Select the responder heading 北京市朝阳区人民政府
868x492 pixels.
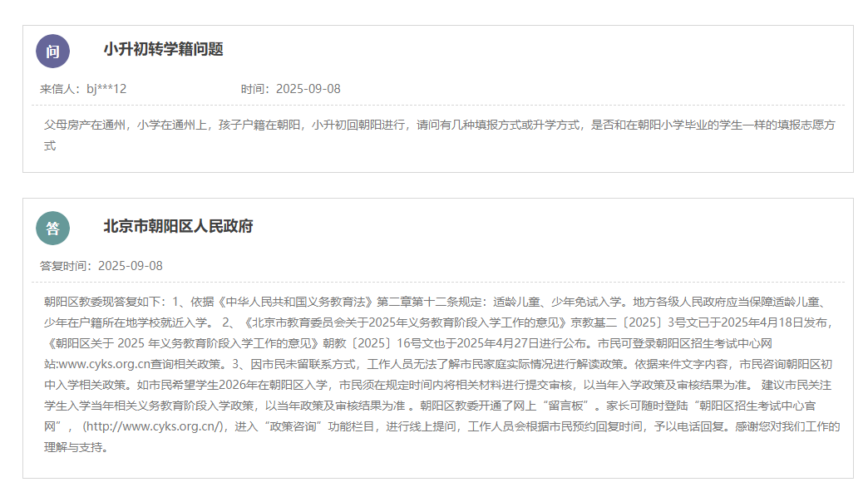(178, 226)
